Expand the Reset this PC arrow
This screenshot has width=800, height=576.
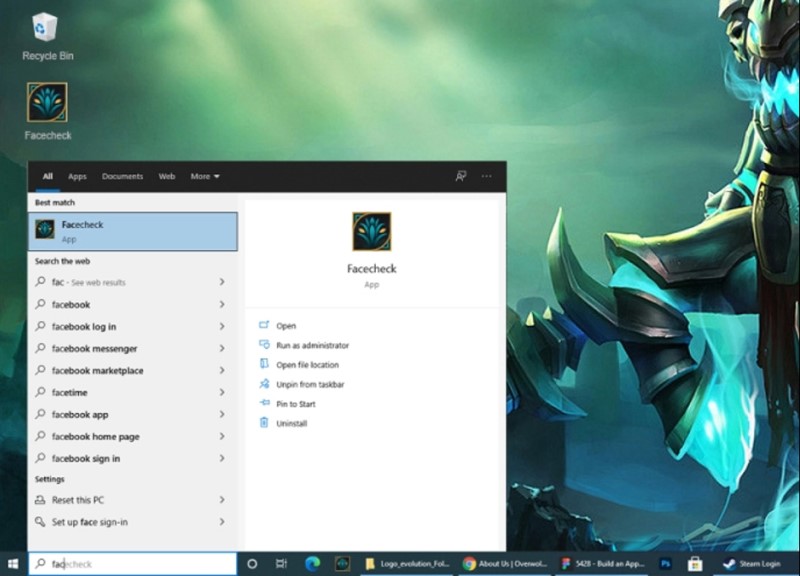coord(221,500)
